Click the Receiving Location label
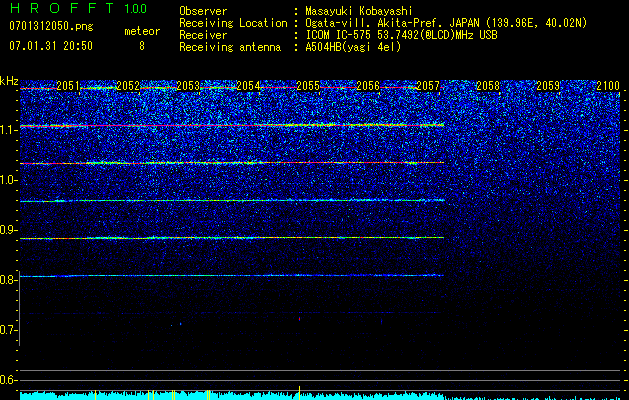The width and height of the screenshot is (629, 400). pyautogui.click(x=233, y=23)
